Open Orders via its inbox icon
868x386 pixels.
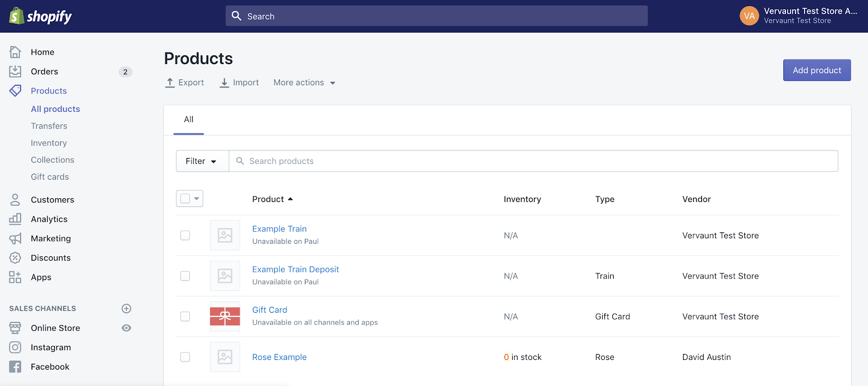click(x=15, y=72)
